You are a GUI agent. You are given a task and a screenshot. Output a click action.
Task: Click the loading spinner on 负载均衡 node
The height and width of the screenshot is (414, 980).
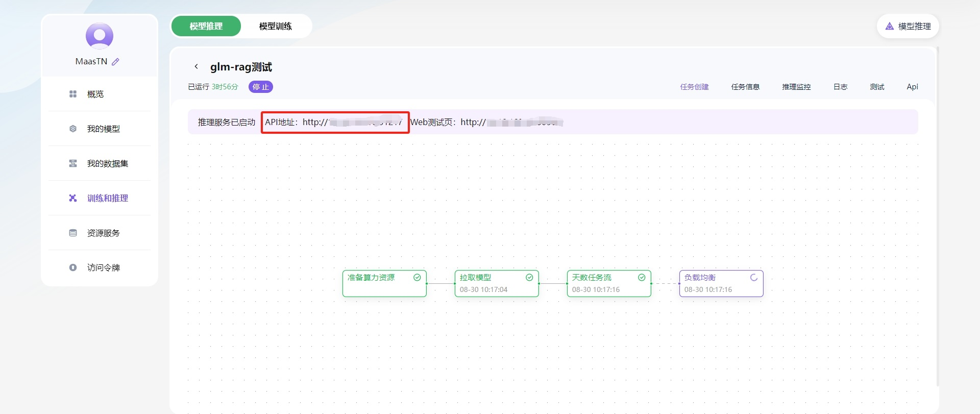[x=754, y=278]
